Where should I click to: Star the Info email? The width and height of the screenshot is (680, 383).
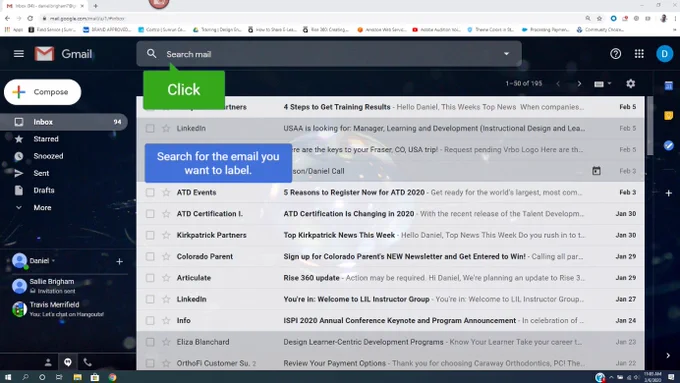coord(166,321)
